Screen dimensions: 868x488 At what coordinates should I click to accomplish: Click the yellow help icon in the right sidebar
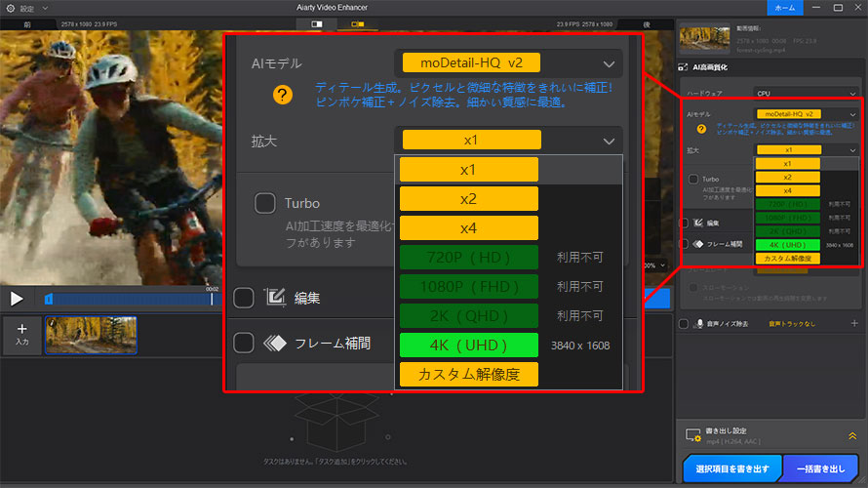pyautogui.click(x=701, y=129)
